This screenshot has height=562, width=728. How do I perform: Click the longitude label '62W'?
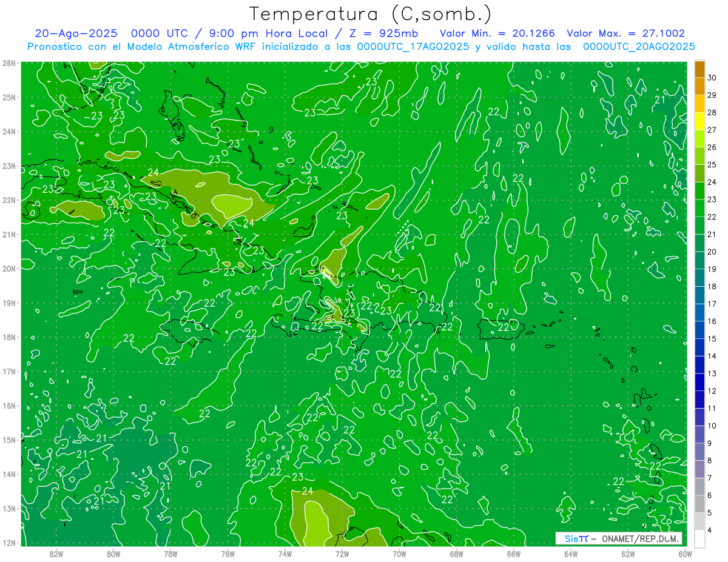[x=628, y=554]
